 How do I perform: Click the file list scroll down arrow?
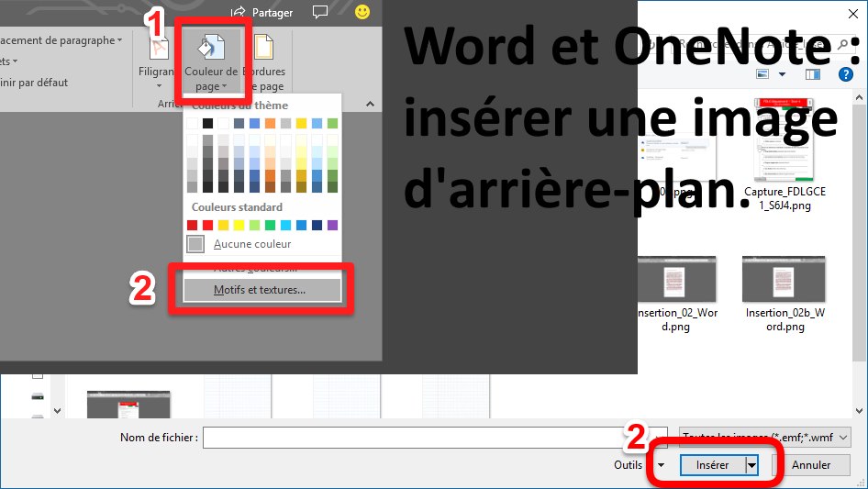click(859, 411)
